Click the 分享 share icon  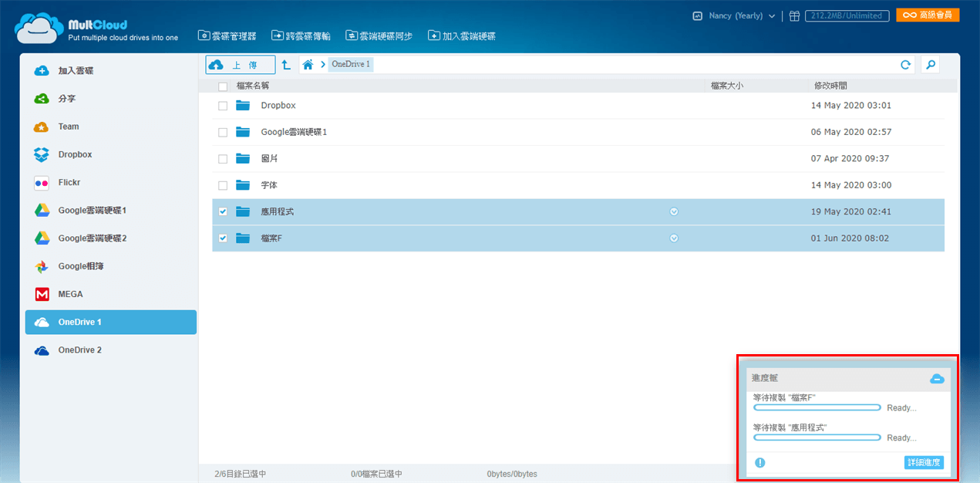click(x=42, y=99)
